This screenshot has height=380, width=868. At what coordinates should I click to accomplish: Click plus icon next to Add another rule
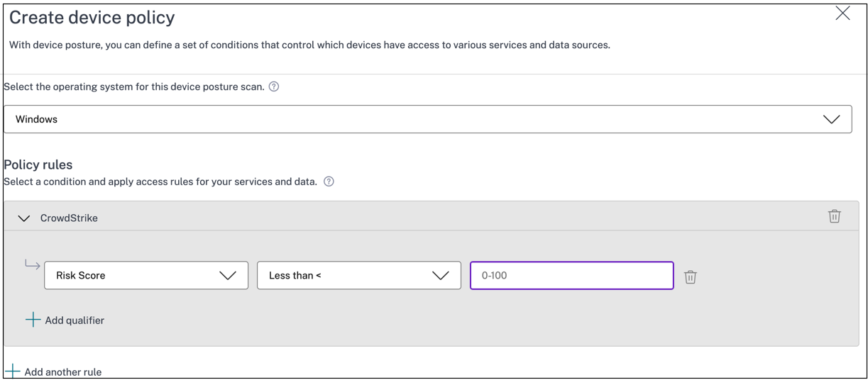13,371
